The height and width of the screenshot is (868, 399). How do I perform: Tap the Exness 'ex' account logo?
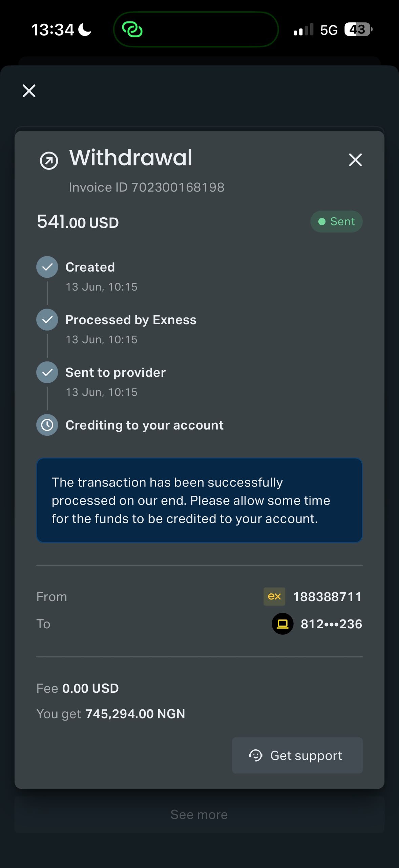click(x=274, y=596)
